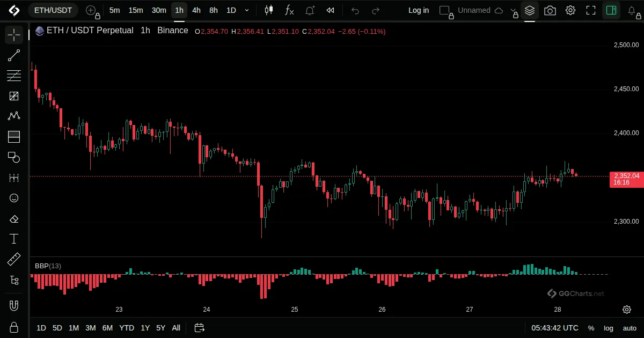Viewport: 644px width, 338px height.
Task: Select the eraser tool
Action: (14, 218)
